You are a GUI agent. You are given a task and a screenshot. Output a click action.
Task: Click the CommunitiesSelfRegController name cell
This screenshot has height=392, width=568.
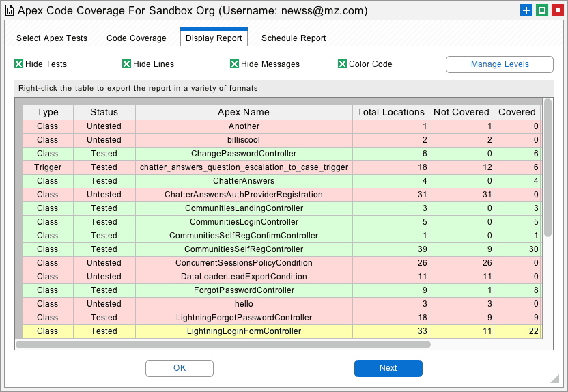[244, 249]
